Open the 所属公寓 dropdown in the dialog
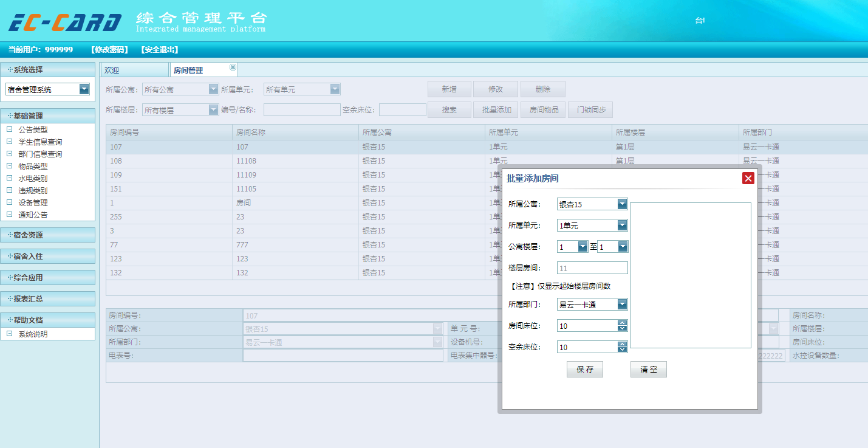Screen dimensions: 868x448 click(622, 204)
